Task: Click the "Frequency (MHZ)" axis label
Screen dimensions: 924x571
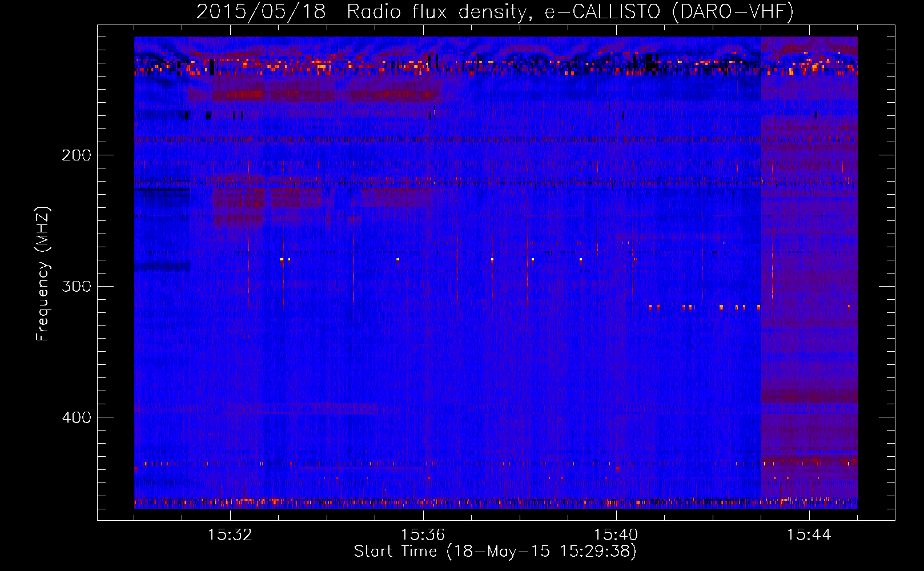Action: pos(43,274)
